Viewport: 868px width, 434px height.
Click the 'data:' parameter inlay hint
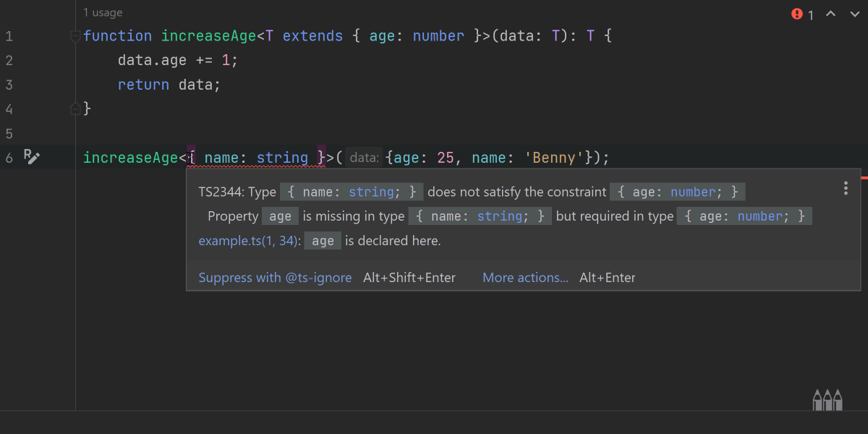(x=364, y=158)
